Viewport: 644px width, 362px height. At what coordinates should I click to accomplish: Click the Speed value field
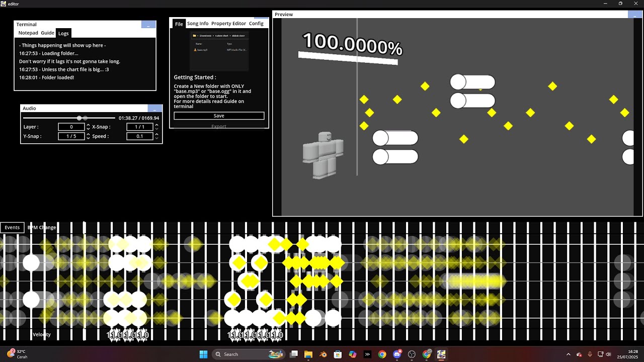[x=140, y=136]
